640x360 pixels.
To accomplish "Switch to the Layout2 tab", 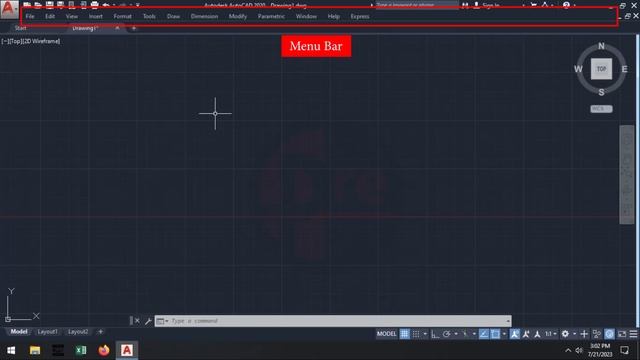I will coord(78,332).
